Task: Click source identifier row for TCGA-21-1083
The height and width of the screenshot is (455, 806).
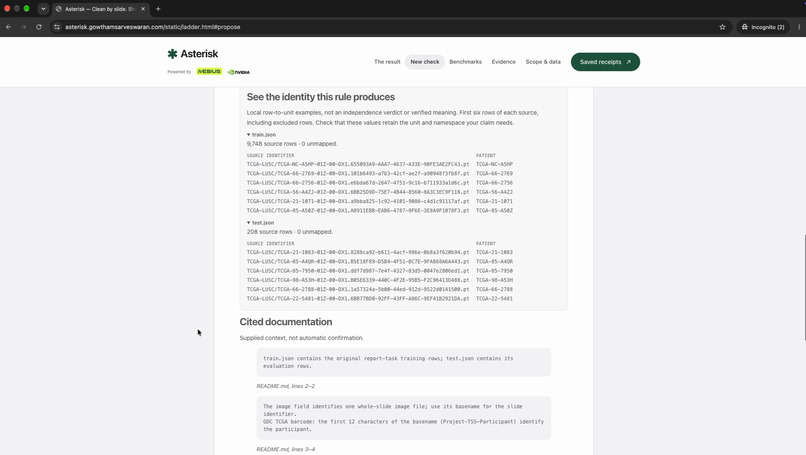Action: [x=358, y=252]
